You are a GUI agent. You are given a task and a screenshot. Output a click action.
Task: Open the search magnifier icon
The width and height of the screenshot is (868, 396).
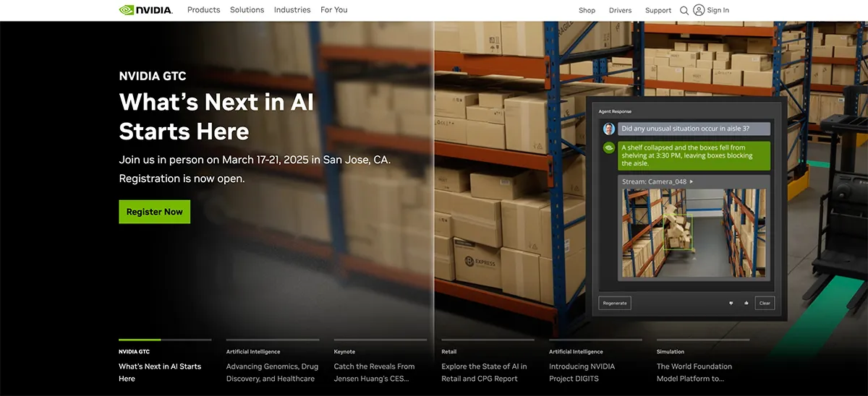pyautogui.click(x=684, y=10)
